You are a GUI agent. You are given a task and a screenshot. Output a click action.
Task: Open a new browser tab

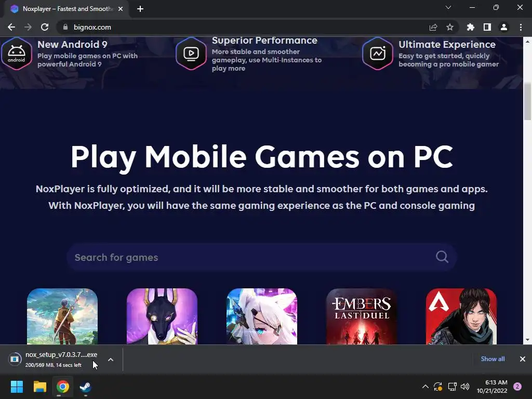click(140, 9)
